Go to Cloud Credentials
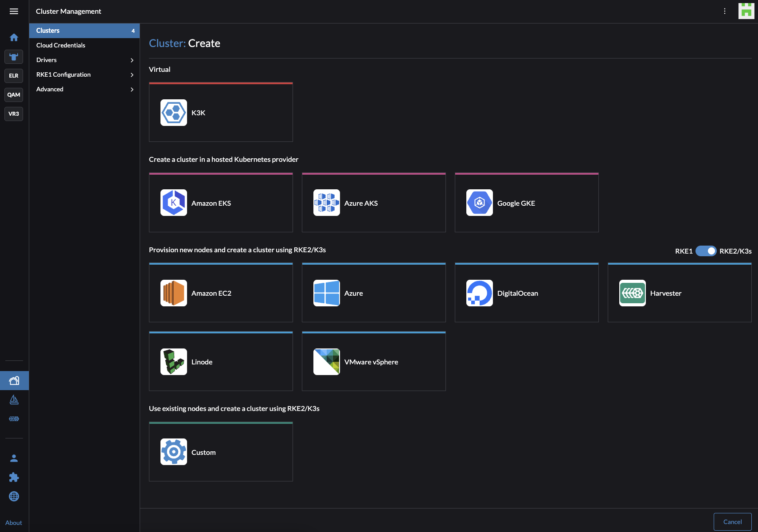This screenshot has width=758, height=532. coord(61,45)
